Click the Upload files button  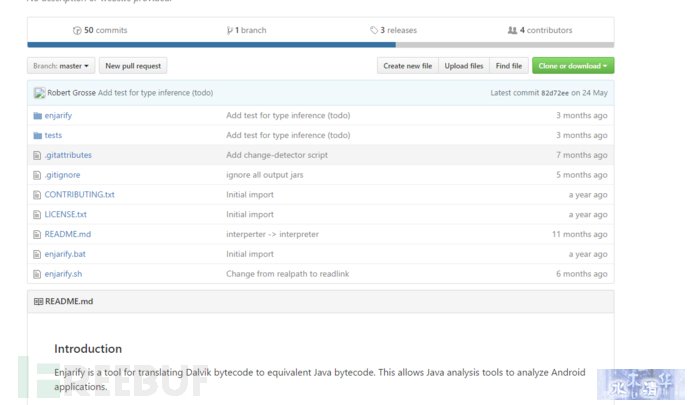[x=464, y=66]
